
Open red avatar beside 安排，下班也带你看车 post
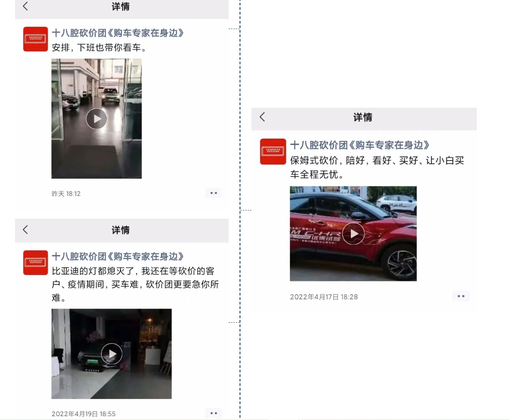(x=35, y=39)
